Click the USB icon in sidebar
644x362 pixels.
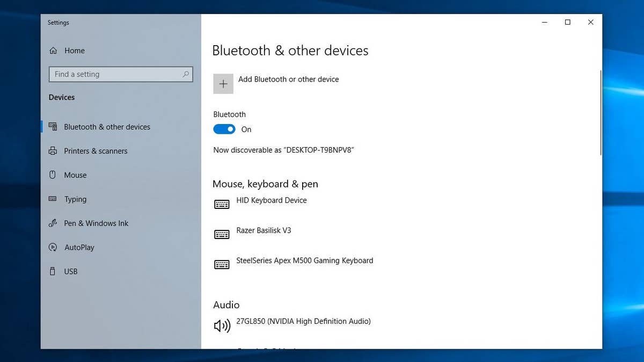click(x=53, y=272)
